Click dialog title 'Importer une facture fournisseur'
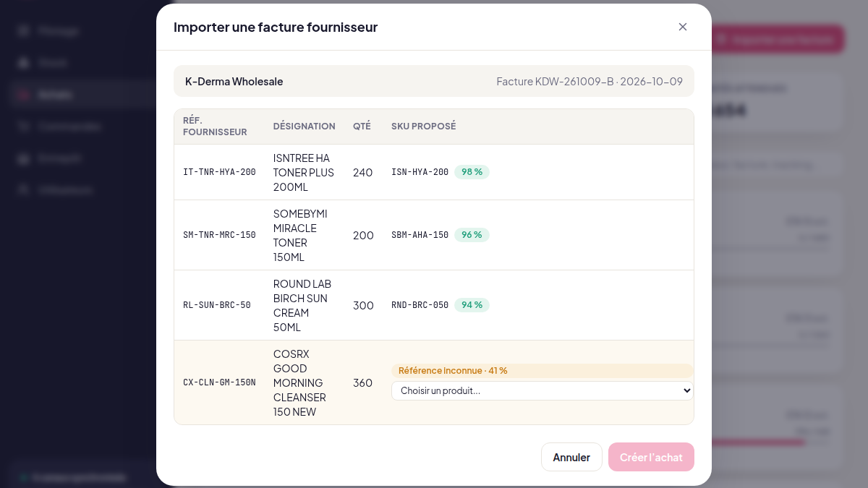 pos(276,27)
